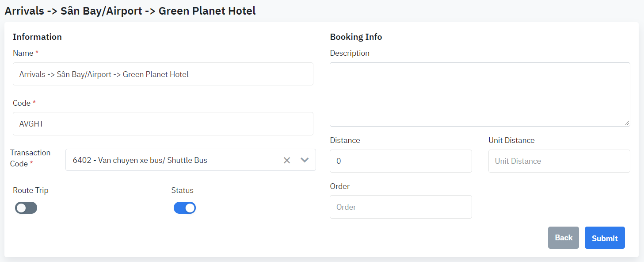Open the 6402 Shuttle Bus combo box
This screenshot has height=262, width=644.
click(172, 160)
